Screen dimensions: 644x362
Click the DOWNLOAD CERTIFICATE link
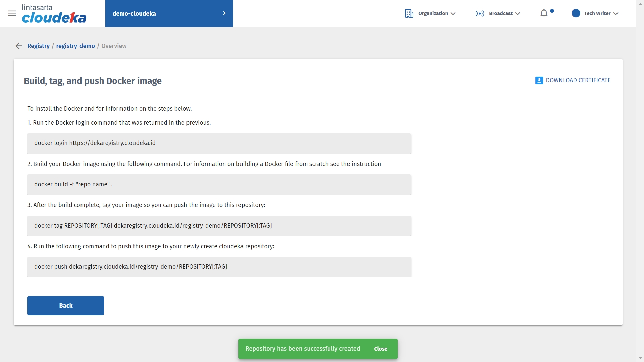click(x=578, y=81)
